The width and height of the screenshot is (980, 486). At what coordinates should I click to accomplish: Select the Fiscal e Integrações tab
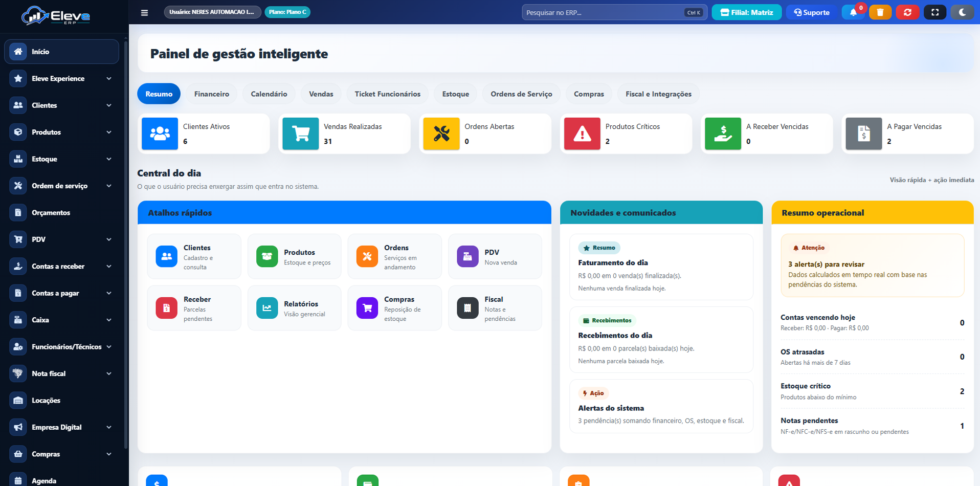658,94
